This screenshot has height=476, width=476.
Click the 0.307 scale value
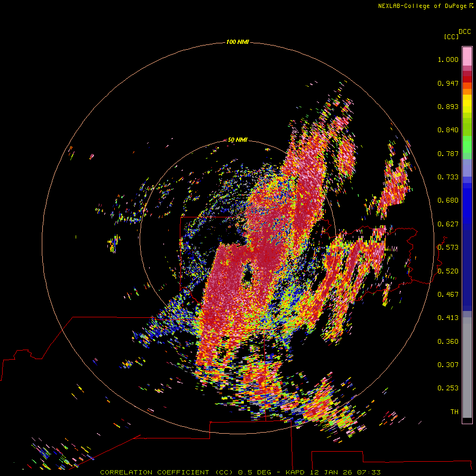(448, 364)
